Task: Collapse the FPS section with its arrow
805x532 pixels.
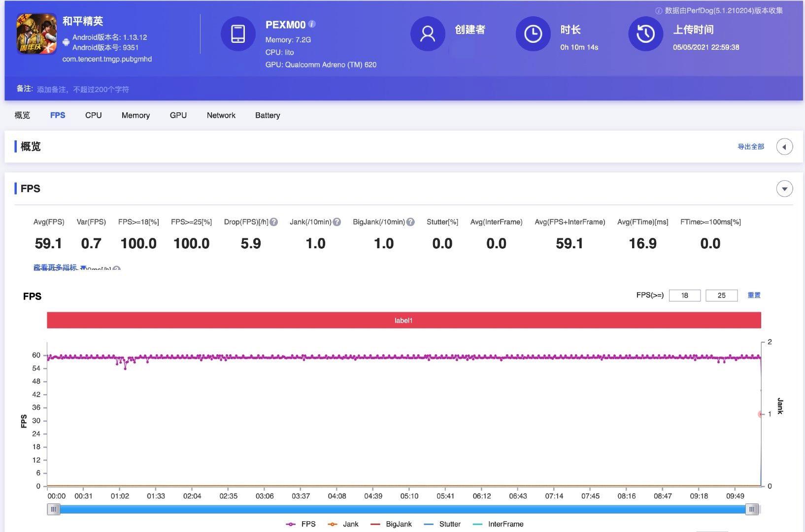Action: [784, 188]
